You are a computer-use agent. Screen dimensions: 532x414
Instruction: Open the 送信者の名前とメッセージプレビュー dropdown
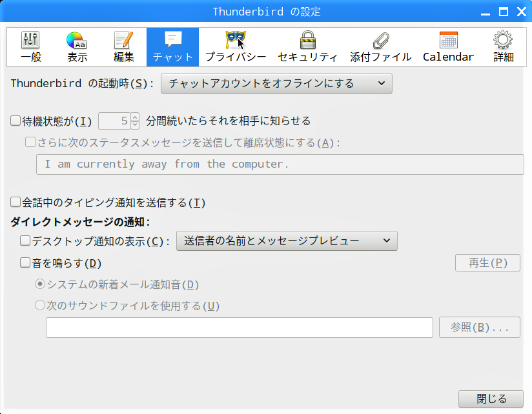[287, 241]
